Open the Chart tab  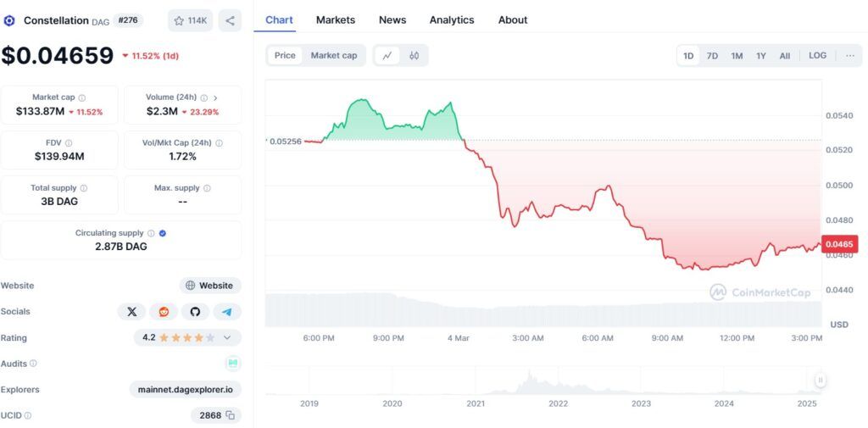pyautogui.click(x=280, y=20)
